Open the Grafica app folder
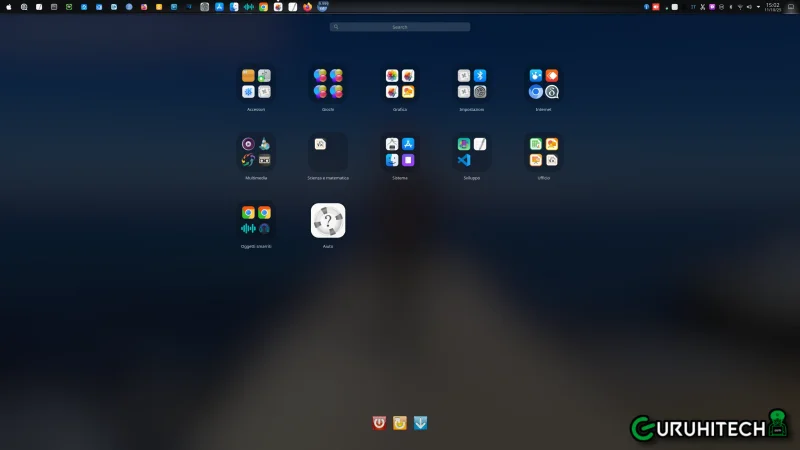Screen dimensions: 800x450 click(x=400, y=84)
